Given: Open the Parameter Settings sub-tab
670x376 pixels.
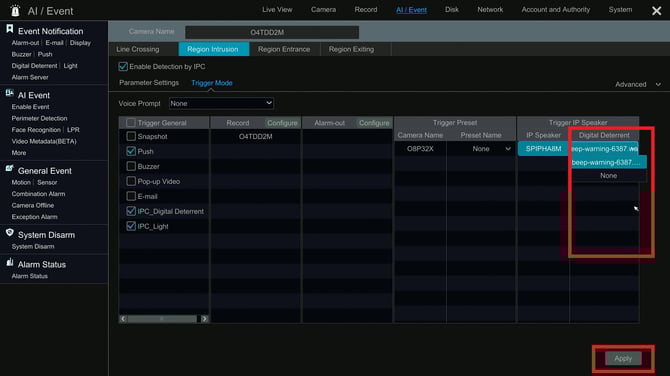Looking at the screenshot, I should [149, 83].
